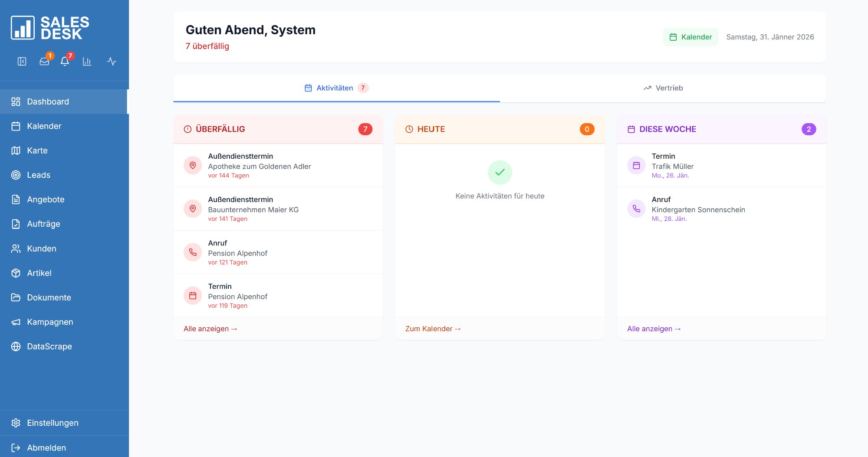Image resolution: width=868 pixels, height=457 pixels.
Task: Open the bar chart statistics view
Action: point(87,62)
